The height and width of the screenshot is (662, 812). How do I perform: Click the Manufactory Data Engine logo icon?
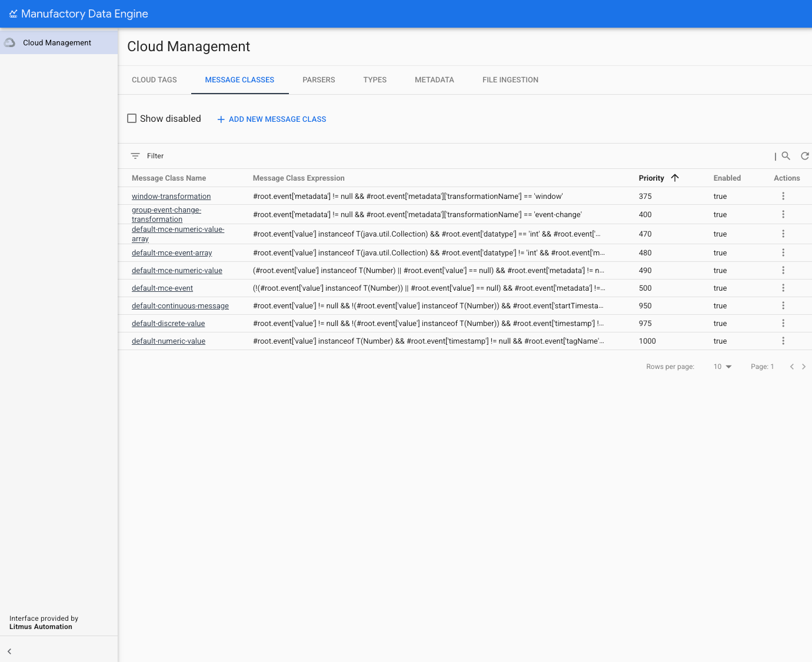(x=12, y=14)
